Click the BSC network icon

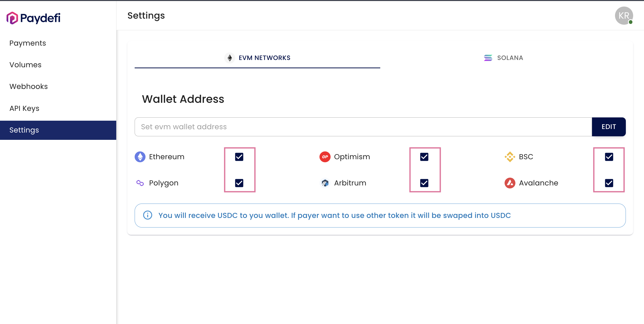pyautogui.click(x=510, y=157)
